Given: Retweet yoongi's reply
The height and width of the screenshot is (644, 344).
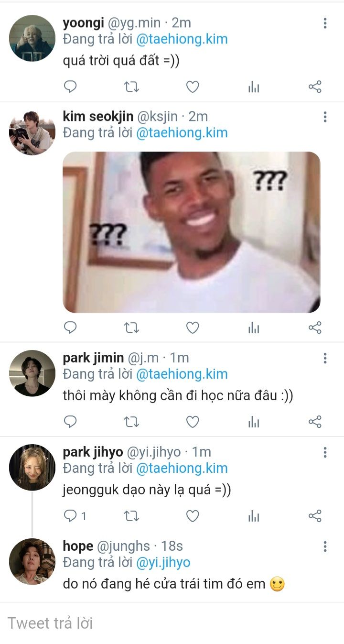Looking at the screenshot, I should [x=131, y=87].
